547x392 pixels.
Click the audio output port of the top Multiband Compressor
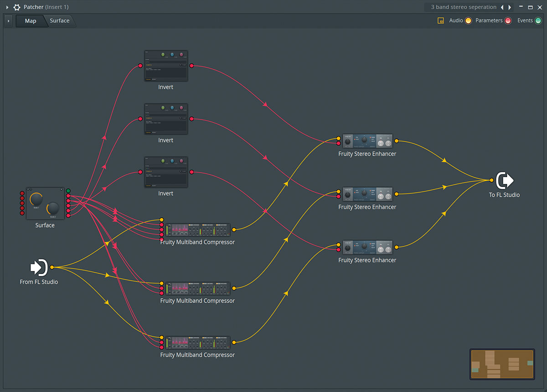pyautogui.click(x=234, y=230)
